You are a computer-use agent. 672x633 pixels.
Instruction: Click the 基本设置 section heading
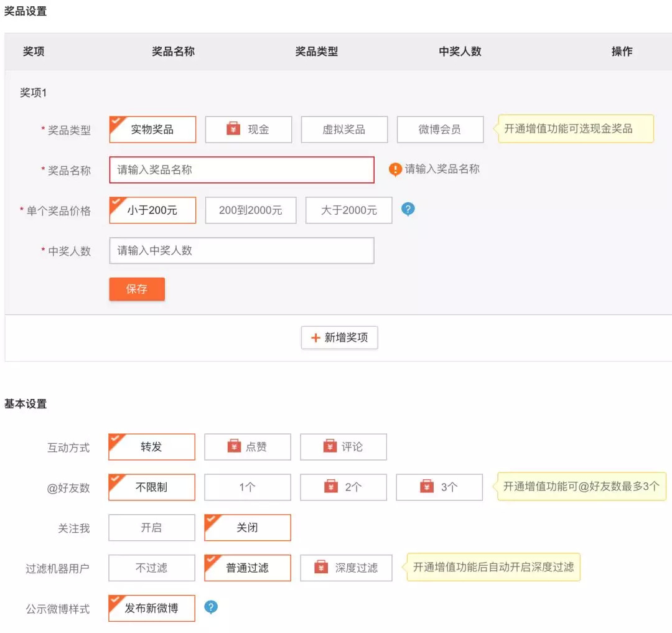26,404
